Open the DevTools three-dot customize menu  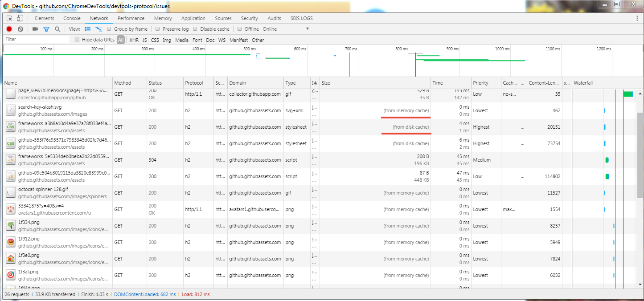coord(638,18)
